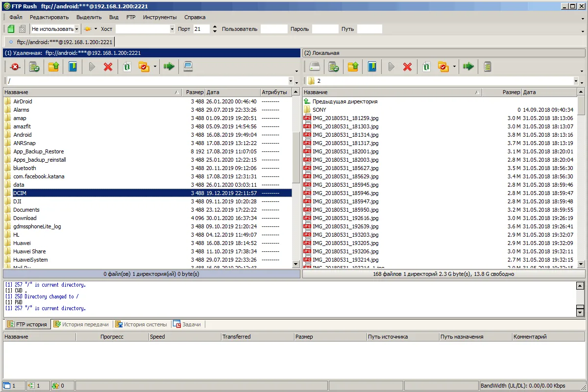Click the green transfer arrow in the remote toolbar
This screenshot has height=392, width=588.
[169, 67]
